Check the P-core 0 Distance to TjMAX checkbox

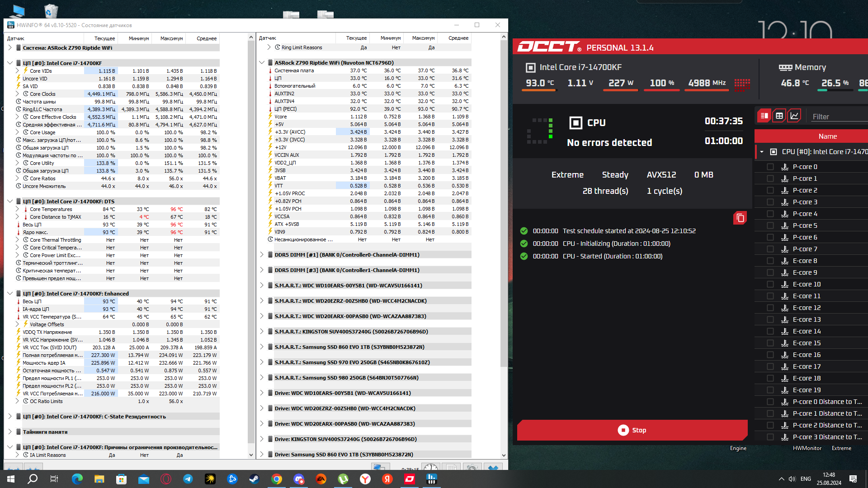click(770, 402)
